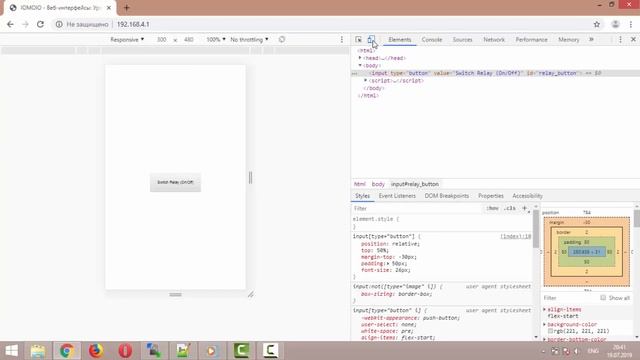Select the inspect element picker icon
Viewport: 640px width, 360px height.
pos(358,40)
